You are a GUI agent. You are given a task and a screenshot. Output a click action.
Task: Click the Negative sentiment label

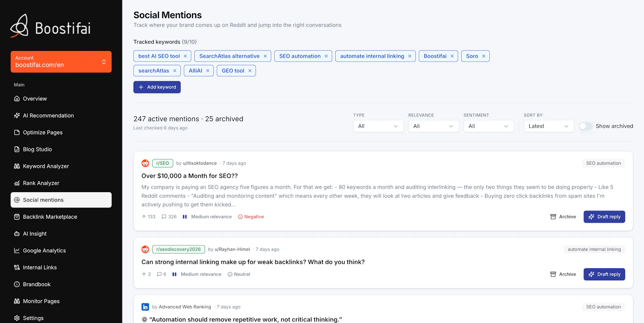pyautogui.click(x=251, y=217)
